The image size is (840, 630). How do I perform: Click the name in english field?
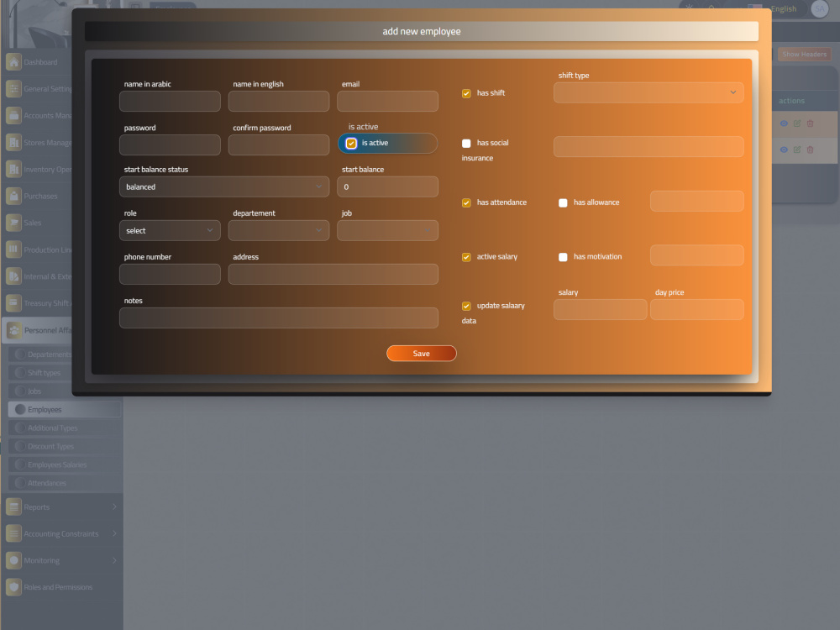coord(279,102)
